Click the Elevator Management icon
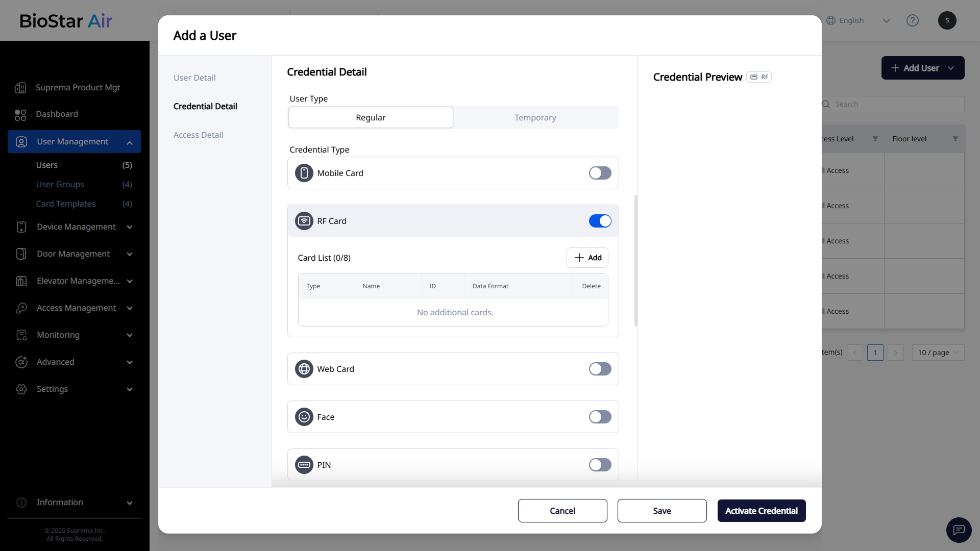 click(21, 281)
